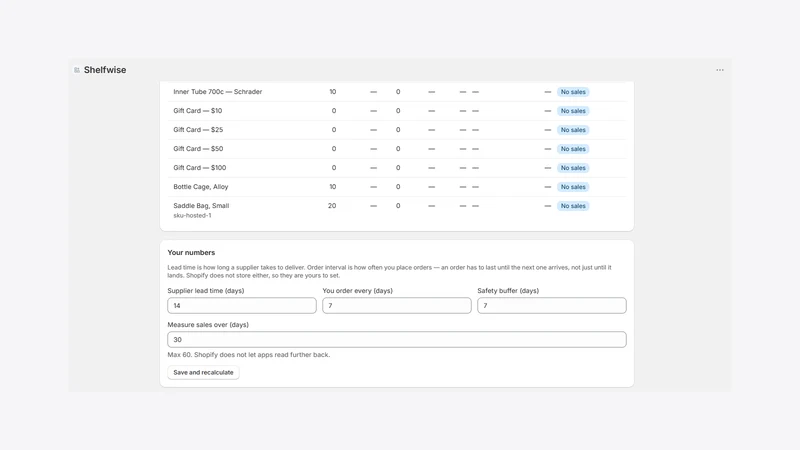Click the No sales badge for Gift Card $10

[x=573, y=111]
